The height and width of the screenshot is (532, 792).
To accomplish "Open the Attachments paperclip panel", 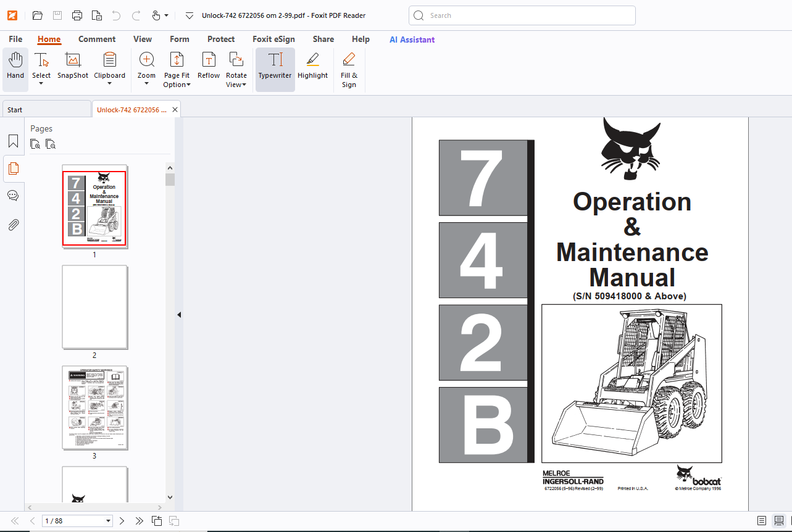I will coord(13,224).
